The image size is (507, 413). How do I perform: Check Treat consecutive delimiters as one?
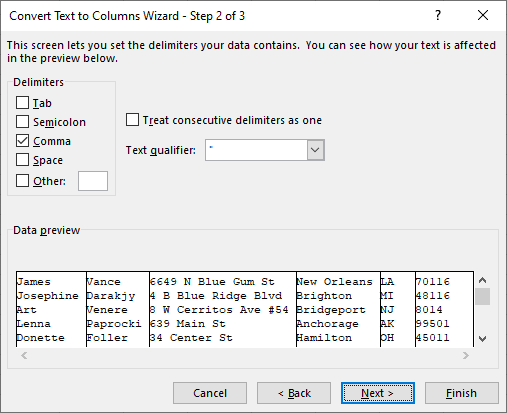click(x=132, y=120)
